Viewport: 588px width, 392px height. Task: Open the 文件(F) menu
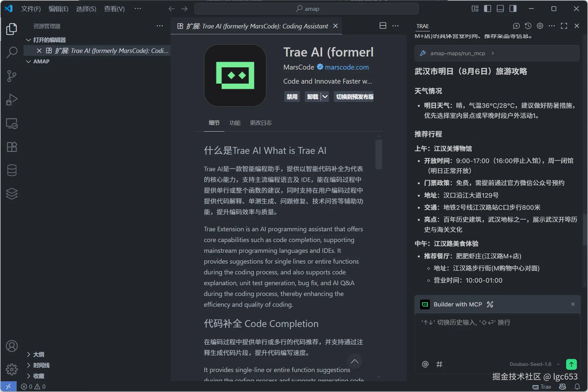point(31,9)
